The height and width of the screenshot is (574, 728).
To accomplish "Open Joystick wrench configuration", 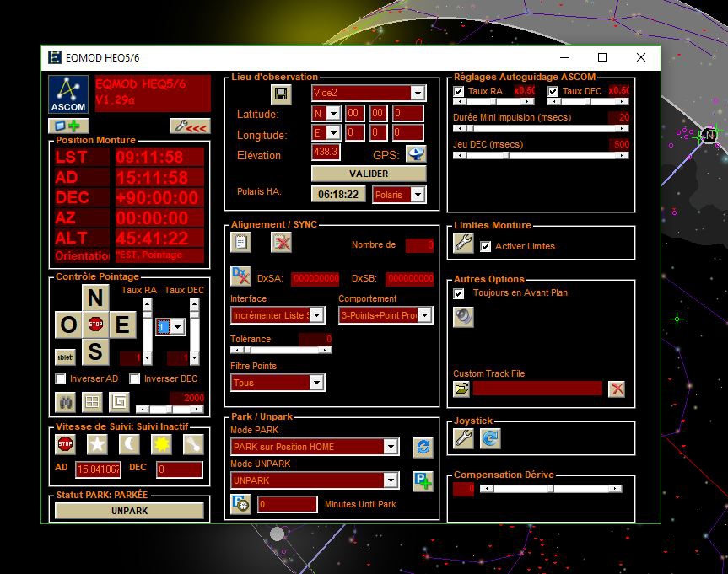I will tap(463, 438).
